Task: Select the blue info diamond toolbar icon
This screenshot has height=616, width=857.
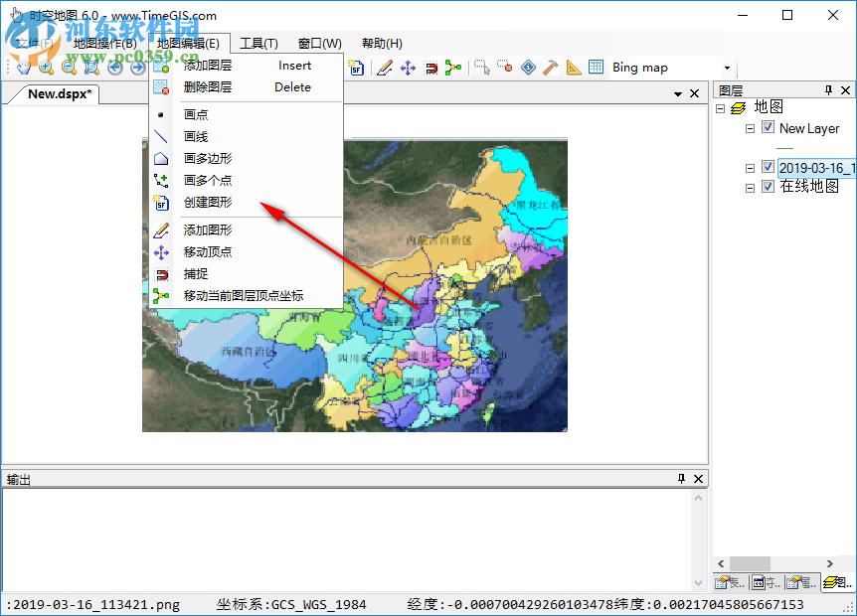Action: [x=529, y=67]
